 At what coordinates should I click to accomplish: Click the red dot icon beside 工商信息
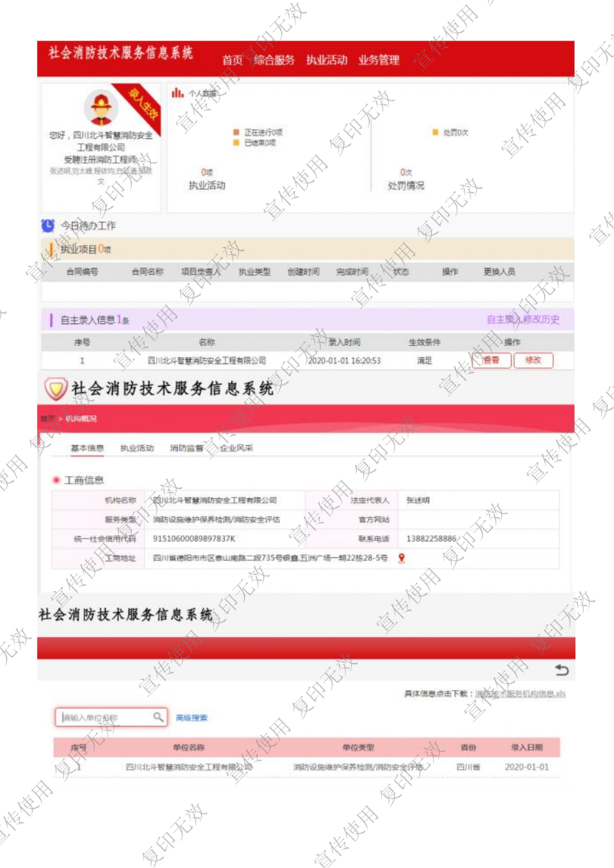click(56, 480)
